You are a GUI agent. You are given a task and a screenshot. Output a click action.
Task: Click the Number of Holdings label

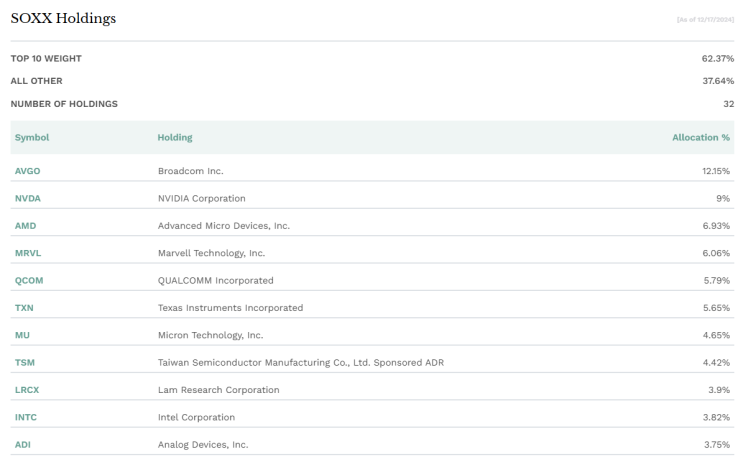pos(64,103)
